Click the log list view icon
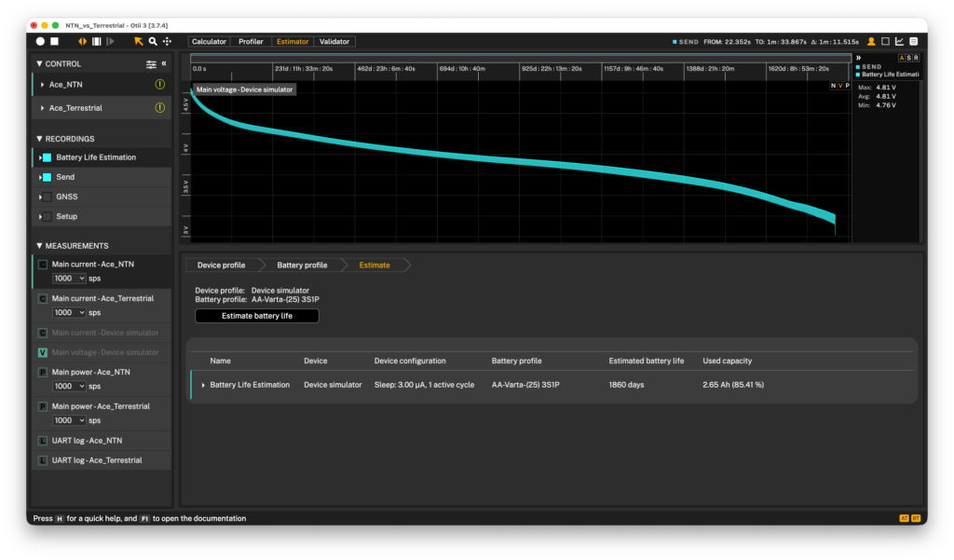The image size is (954, 560). tap(913, 41)
